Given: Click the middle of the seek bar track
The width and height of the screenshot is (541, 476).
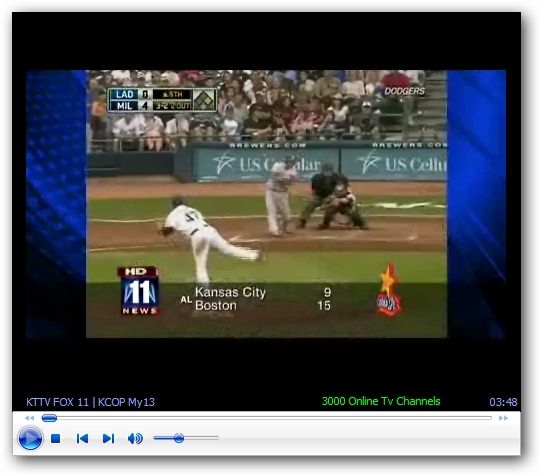Looking at the screenshot, I should point(267,418).
